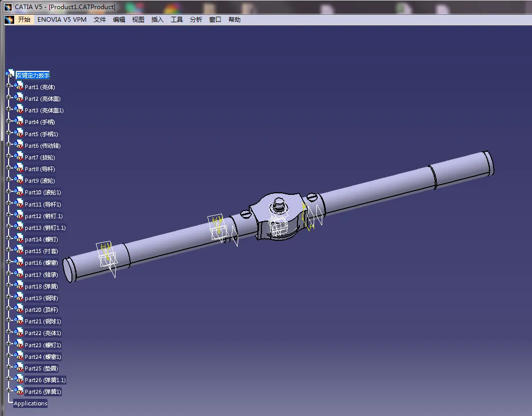Click part icon of Part26 (弹簧1)
532x416 pixels.
[19, 391]
